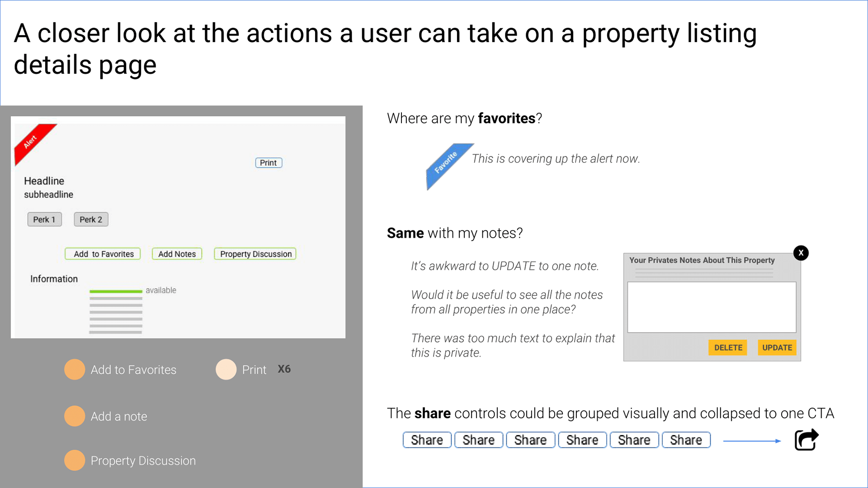
Task: Close the private notes dialog with X
Action: (801, 253)
